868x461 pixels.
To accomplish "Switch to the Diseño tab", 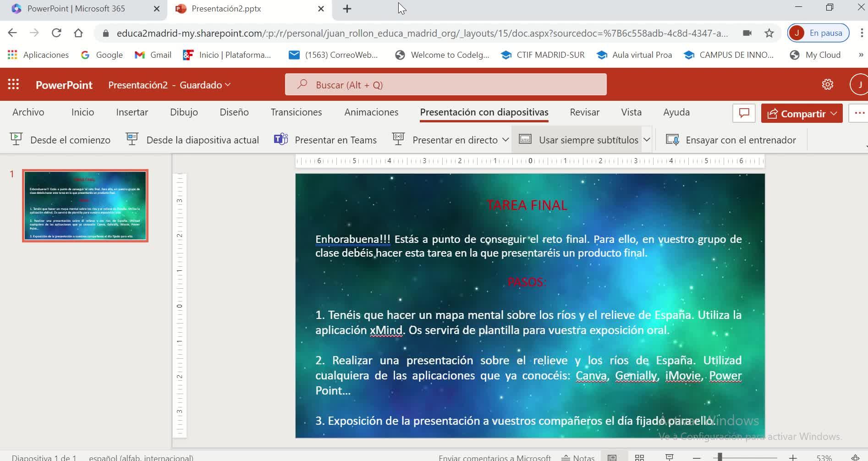I will click(234, 112).
